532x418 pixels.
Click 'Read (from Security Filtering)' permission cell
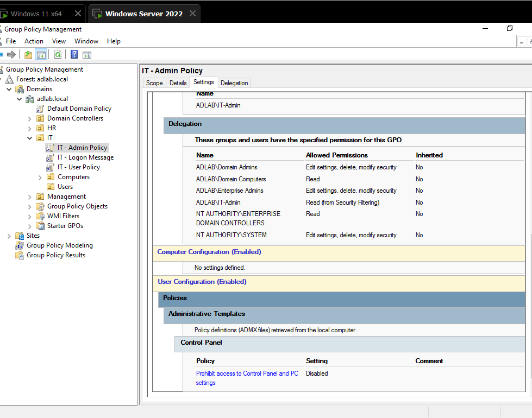pos(343,202)
